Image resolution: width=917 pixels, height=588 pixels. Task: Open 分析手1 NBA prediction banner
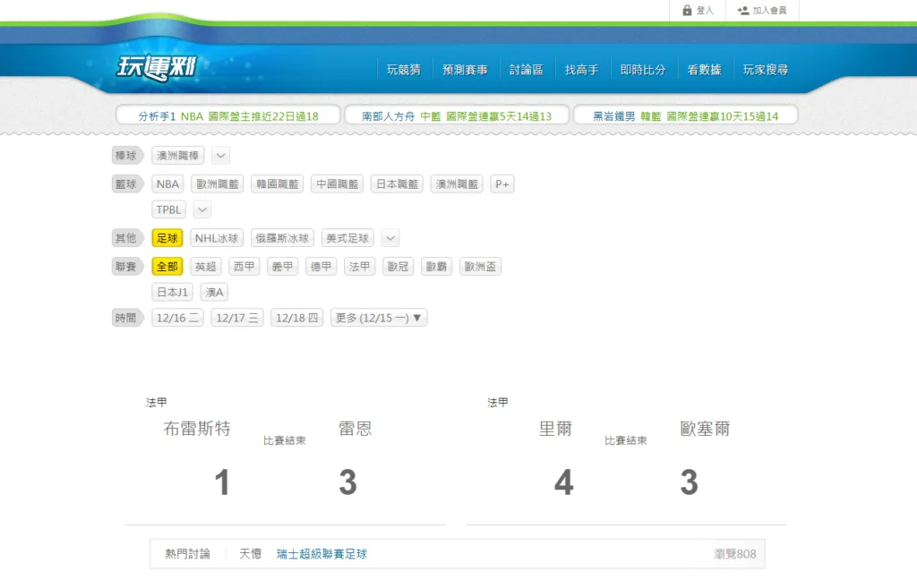click(x=228, y=116)
